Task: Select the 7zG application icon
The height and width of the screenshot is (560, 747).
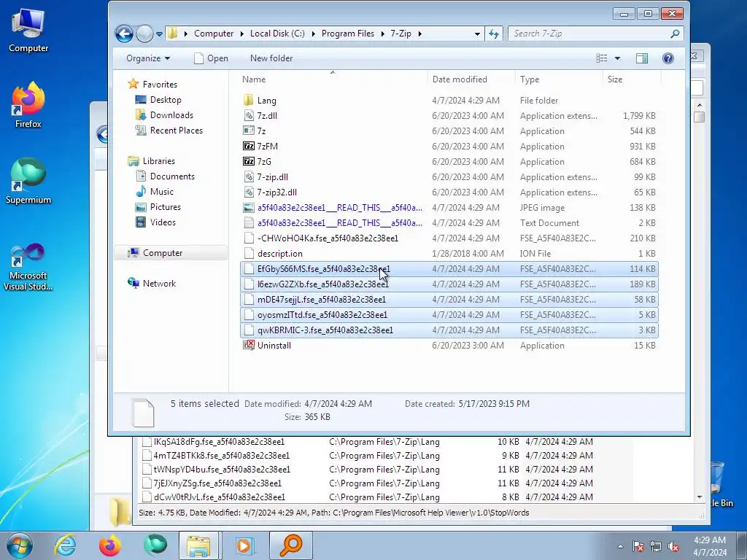Action: coord(248,161)
